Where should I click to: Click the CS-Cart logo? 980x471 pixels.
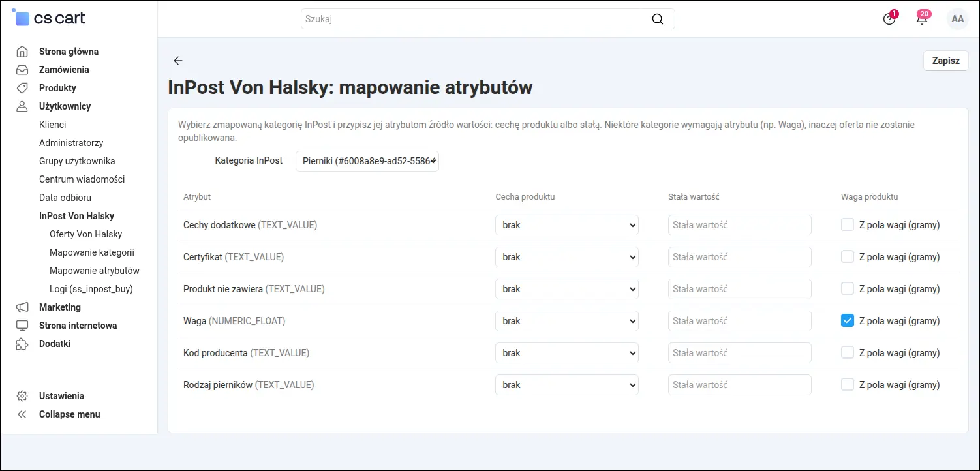click(x=49, y=18)
